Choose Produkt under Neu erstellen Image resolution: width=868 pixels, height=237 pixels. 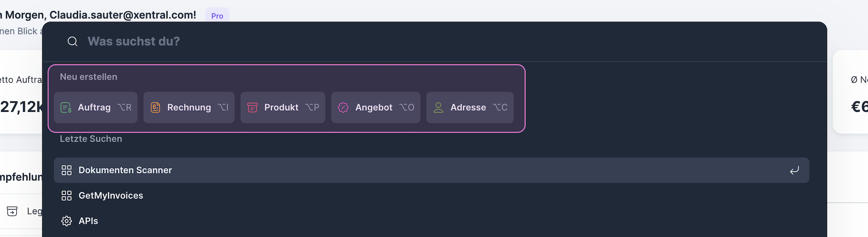[283, 107]
